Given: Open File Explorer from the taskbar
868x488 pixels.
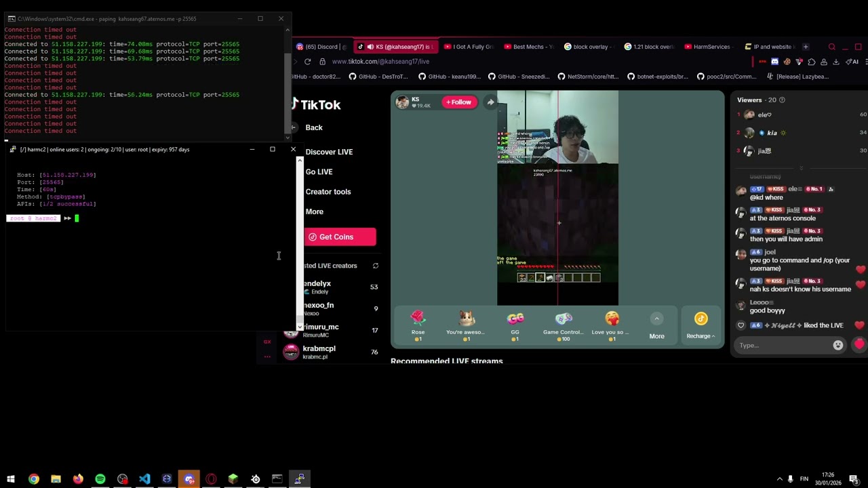Looking at the screenshot, I should [x=56, y=479].
